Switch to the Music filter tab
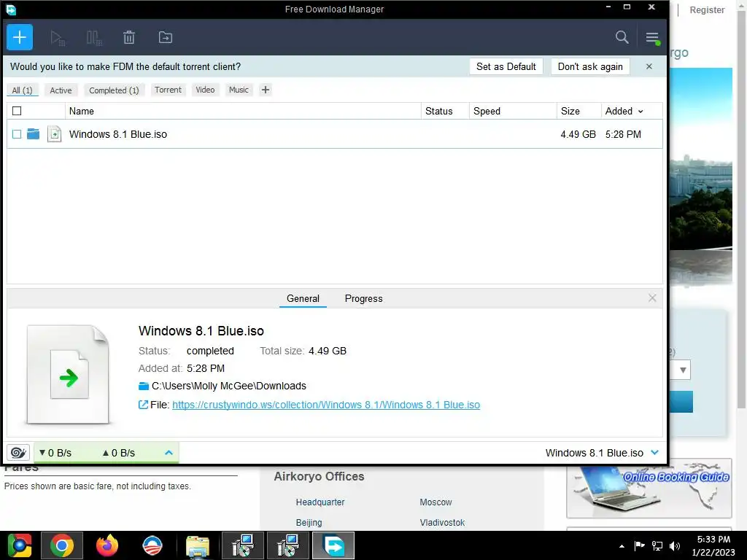The image size is (747, 560). coord(239,90)
